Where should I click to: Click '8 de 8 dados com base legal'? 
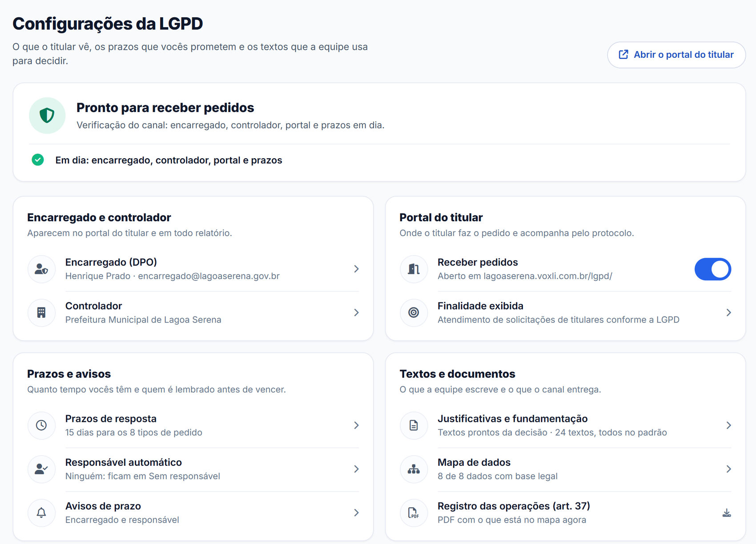click(498, 476)
